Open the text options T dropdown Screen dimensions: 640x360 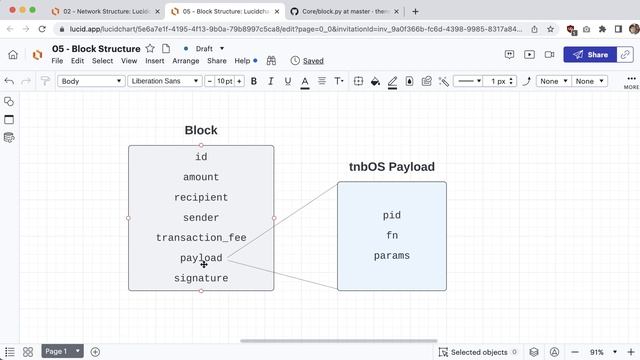click(339, 81)
